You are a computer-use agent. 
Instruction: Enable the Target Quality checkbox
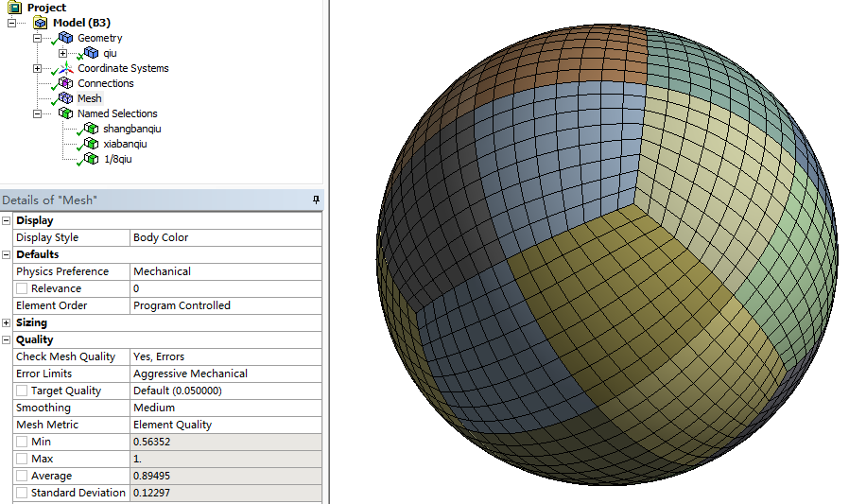(22, 391)
